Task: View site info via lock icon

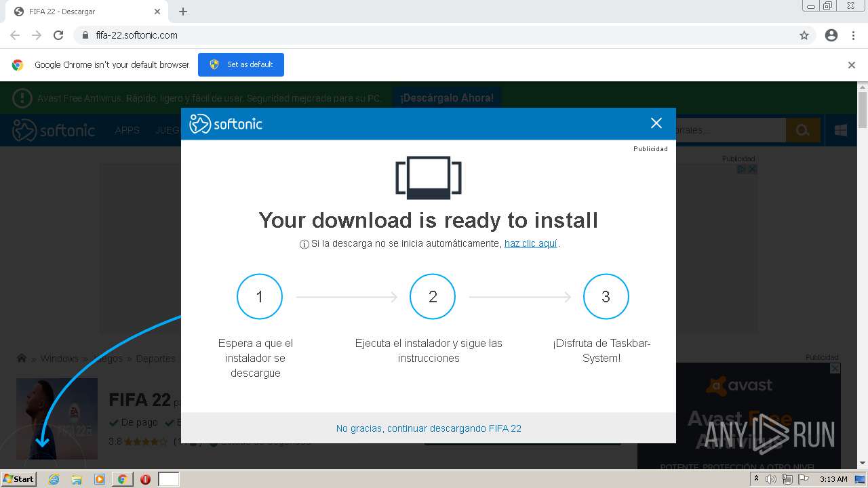Action: [85, 35]
